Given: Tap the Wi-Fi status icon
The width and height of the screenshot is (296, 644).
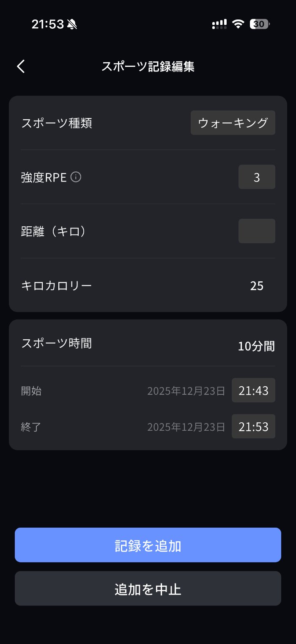Looking at the screenshot, I should point(238,24).
